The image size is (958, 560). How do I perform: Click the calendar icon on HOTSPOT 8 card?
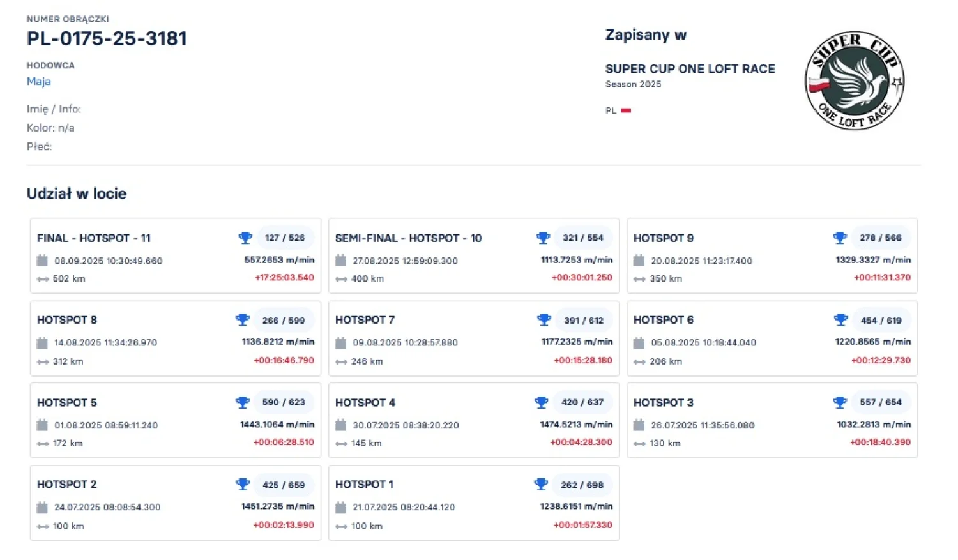tap(43, 343)
